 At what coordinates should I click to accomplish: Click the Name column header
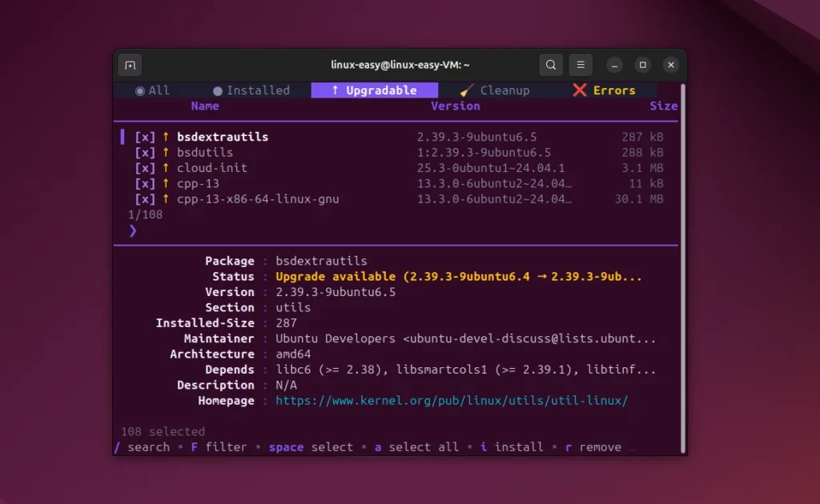[x=205, y=106]
